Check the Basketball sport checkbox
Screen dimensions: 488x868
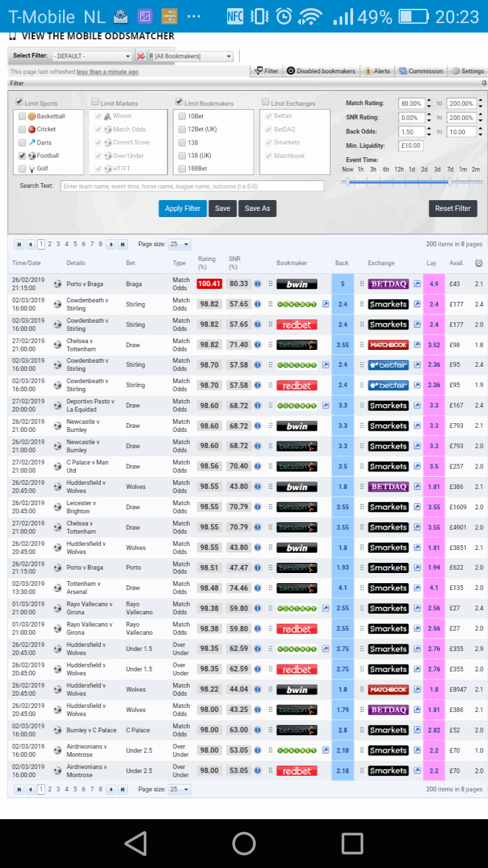22,116
